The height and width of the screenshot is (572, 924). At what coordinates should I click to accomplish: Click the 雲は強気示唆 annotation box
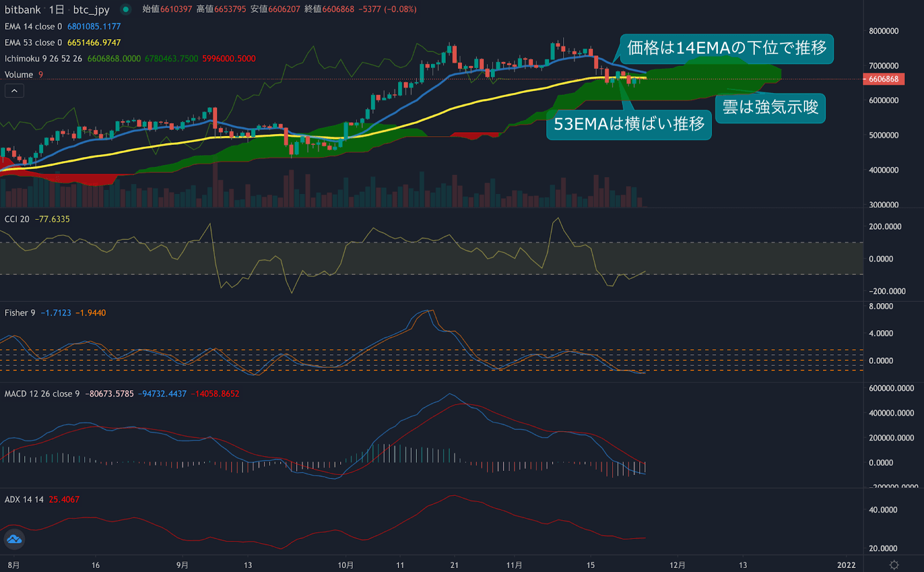(x=770, y=109)
